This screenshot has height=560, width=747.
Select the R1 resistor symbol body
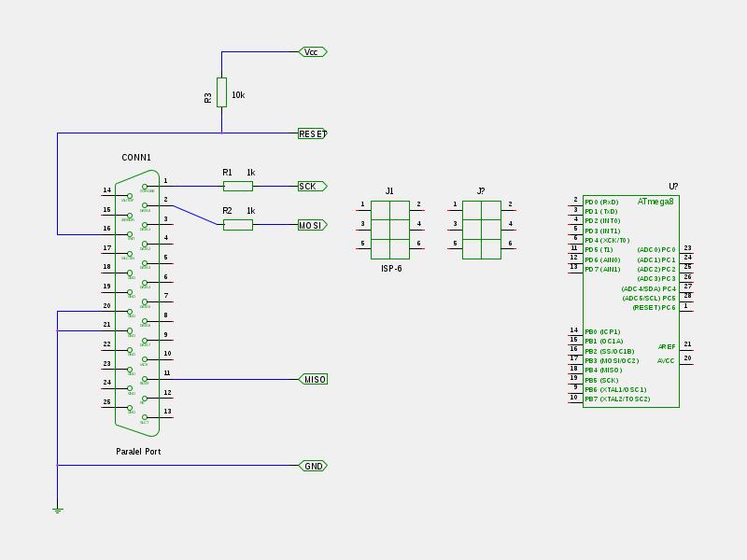(238, 186)
